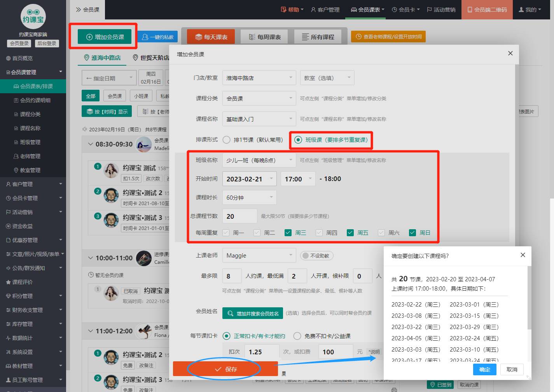This screenshot has width=554, height=392.
Task: Uncheck the 周三 checkbox
Action: coord(288,233)
